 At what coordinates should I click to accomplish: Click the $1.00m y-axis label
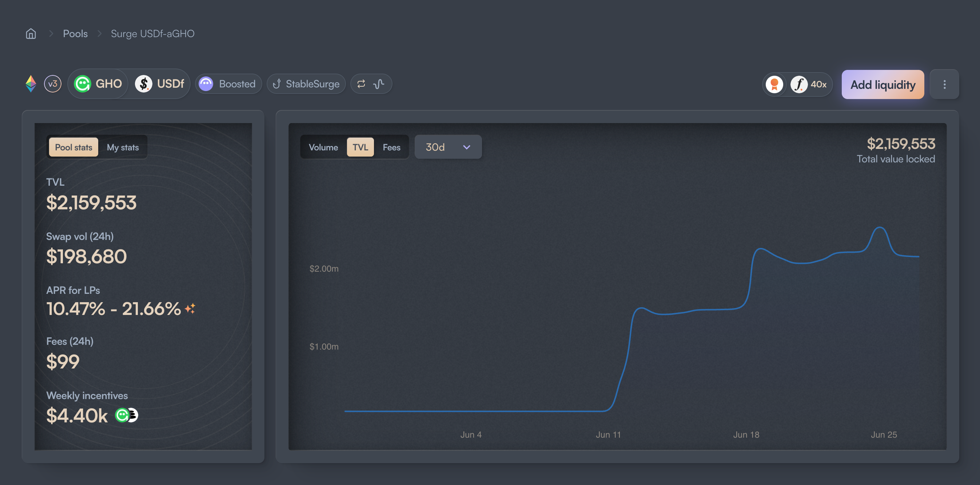click(324, 346)
